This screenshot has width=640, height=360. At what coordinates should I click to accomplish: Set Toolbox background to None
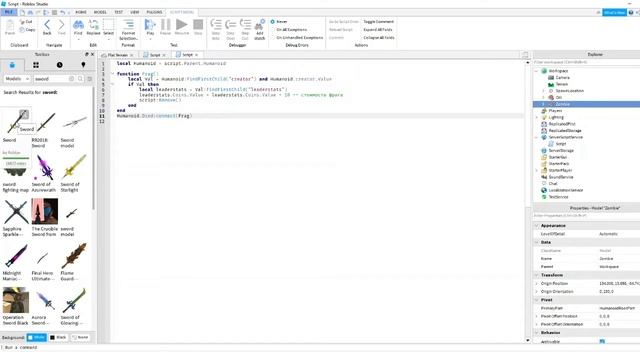80,338
